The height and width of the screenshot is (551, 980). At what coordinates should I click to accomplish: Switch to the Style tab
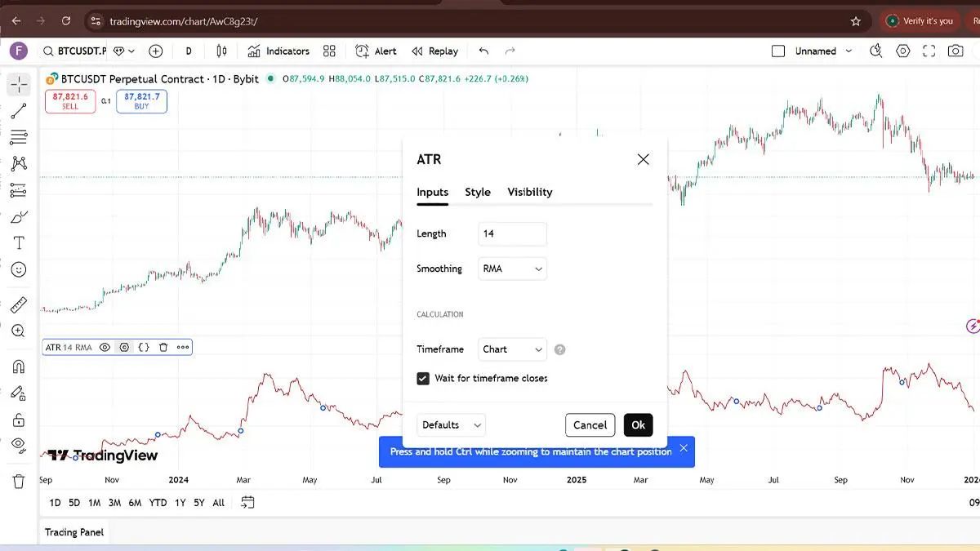click(478, 192)
